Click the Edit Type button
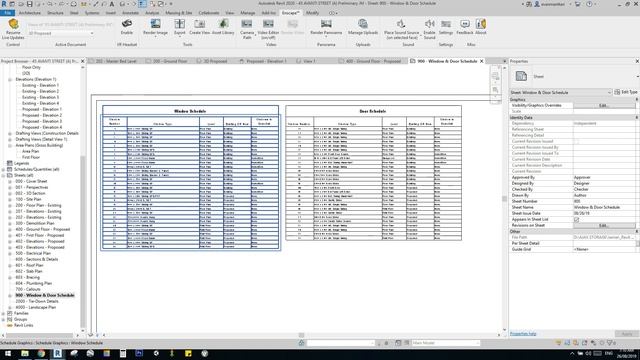Viewport: 640px width, 360px height. [x=626, y=92]
